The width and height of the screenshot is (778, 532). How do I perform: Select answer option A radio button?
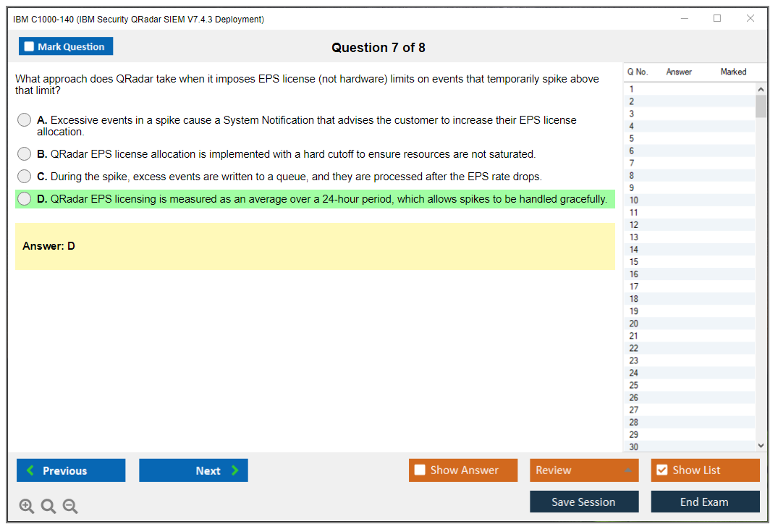[x=25, y=120]
